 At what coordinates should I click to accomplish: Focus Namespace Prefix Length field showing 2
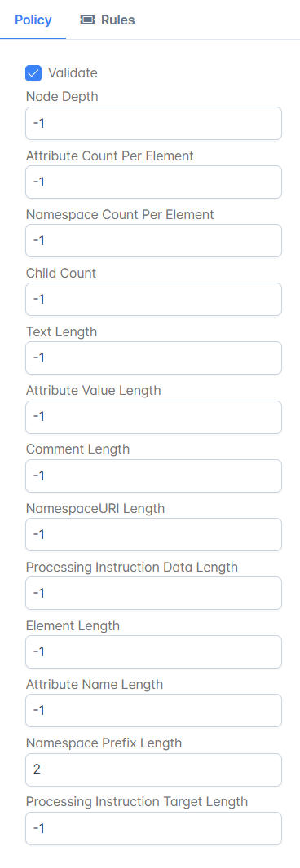pos(153,769)
